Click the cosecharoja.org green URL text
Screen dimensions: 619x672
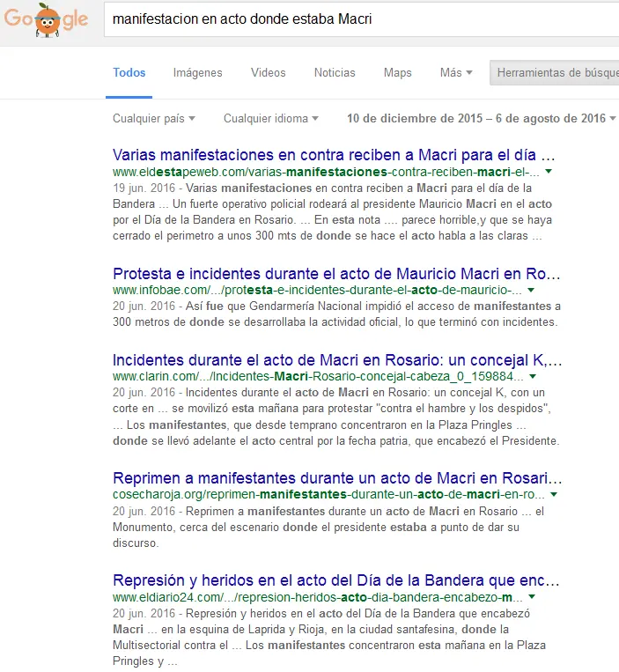(328, 495)
